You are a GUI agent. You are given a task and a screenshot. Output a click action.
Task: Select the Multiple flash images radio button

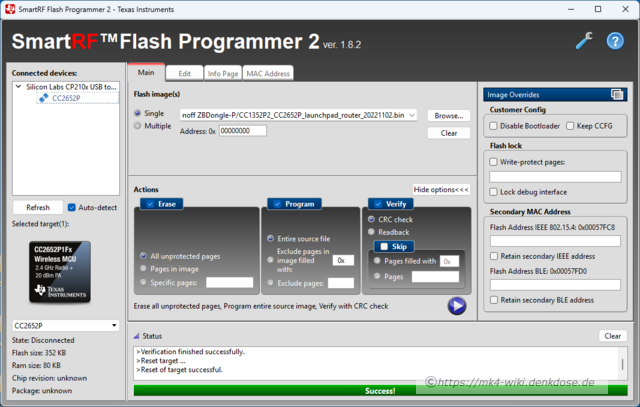click(138, 126)
